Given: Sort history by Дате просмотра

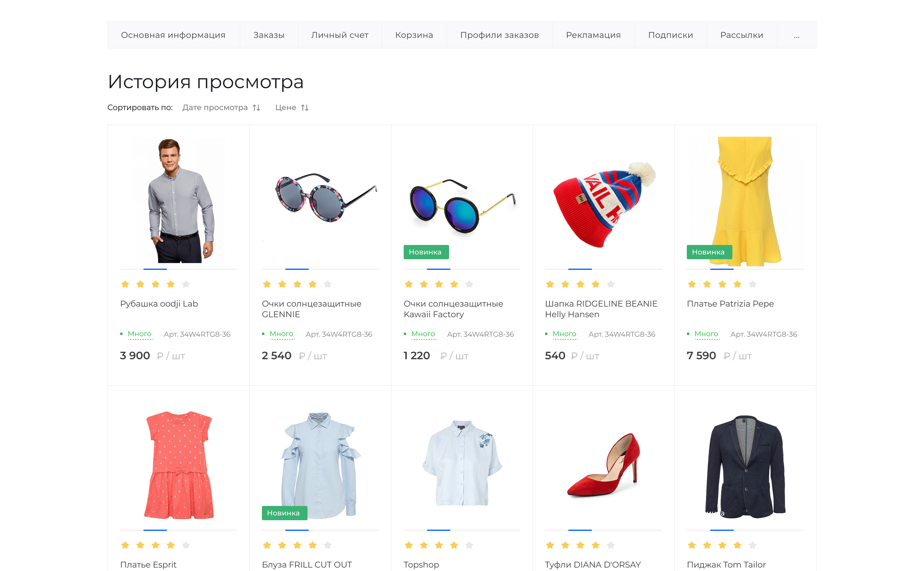Looking at the screenshot, I should tap(215, 108).
